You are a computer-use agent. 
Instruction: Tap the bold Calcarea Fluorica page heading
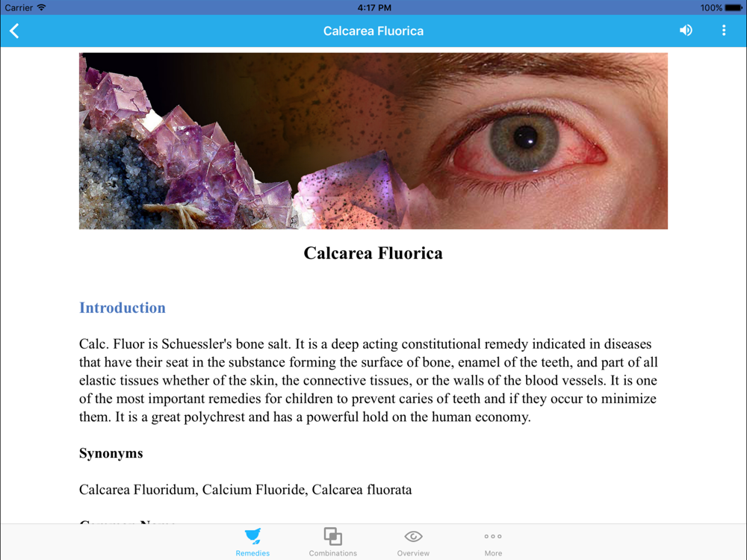pos(373,253)
